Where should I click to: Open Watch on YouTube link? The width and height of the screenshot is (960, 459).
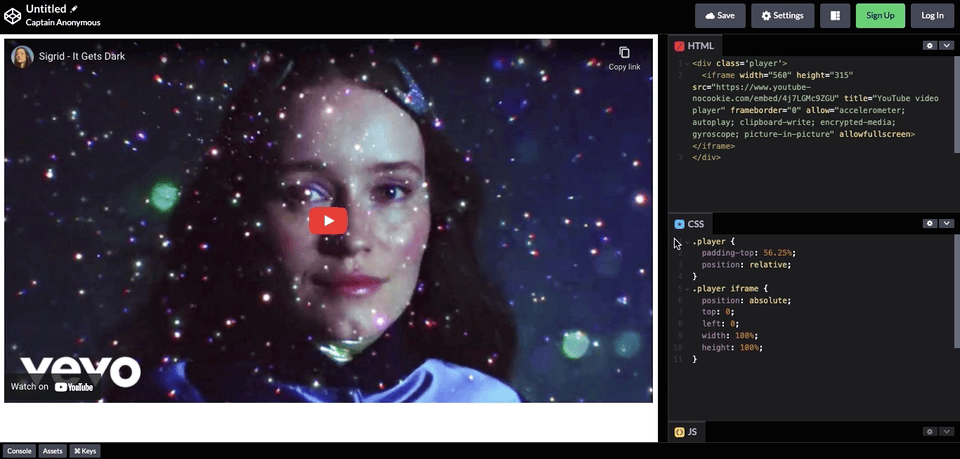click(x=52, y=387)
